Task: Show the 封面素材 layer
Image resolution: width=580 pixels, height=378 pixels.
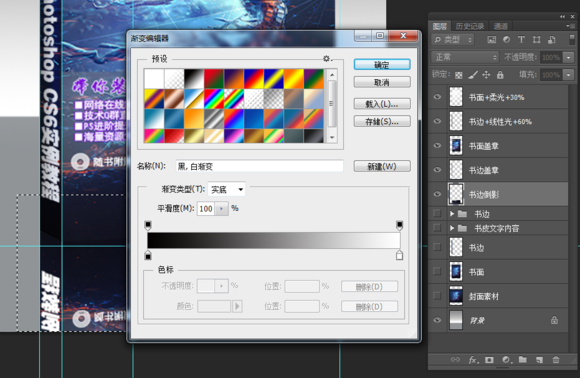Action: [437, 296]
